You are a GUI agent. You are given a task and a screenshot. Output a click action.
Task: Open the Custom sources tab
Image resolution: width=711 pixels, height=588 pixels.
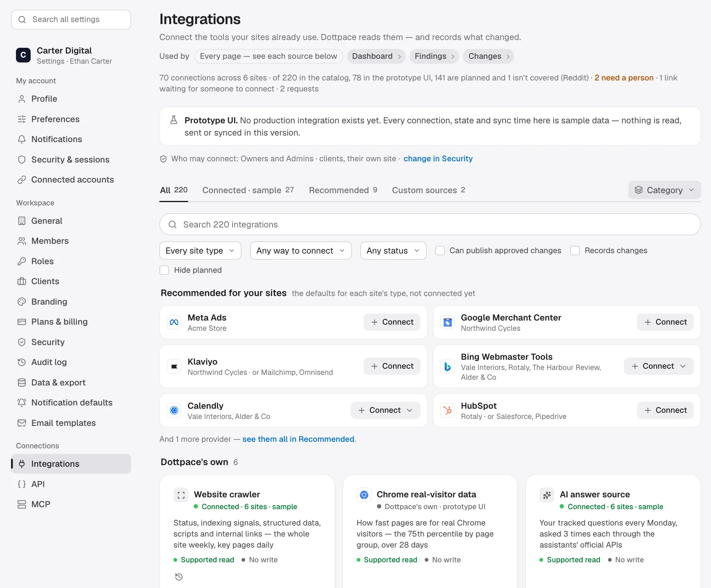(x=429, y=190)
